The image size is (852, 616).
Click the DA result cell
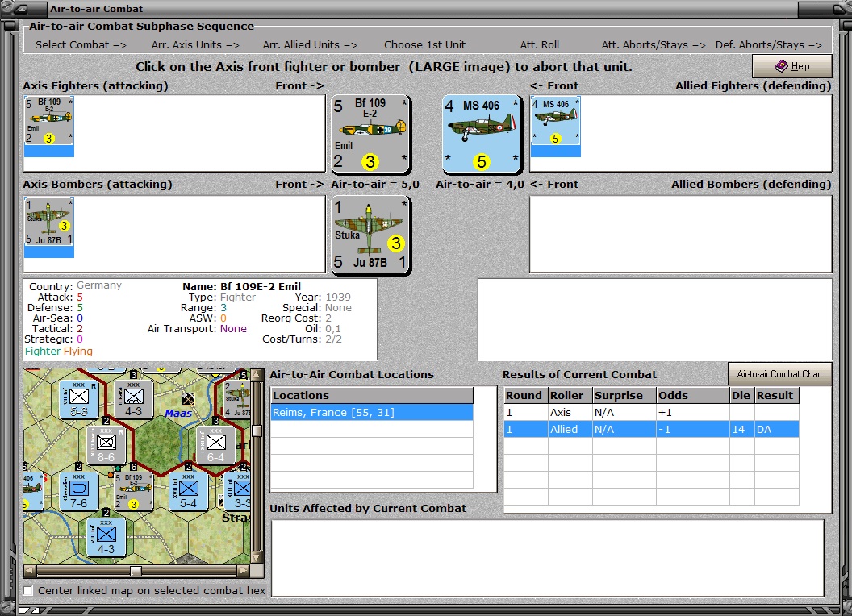pyautogui.click(x=776, y=429)
